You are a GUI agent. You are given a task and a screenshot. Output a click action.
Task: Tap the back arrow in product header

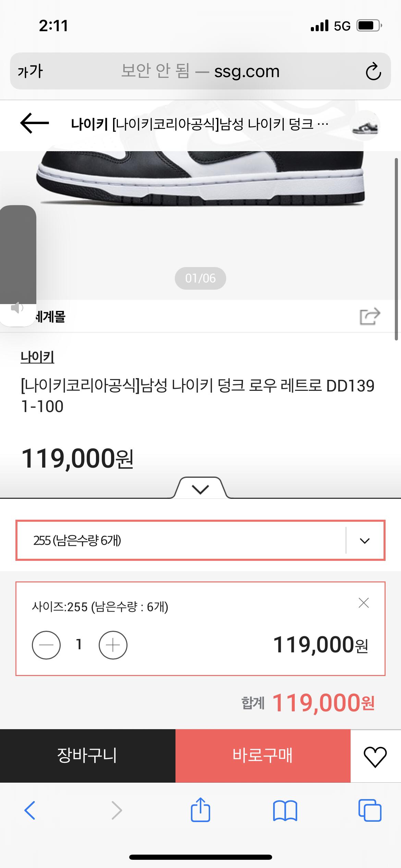click(x=35, y=123)
